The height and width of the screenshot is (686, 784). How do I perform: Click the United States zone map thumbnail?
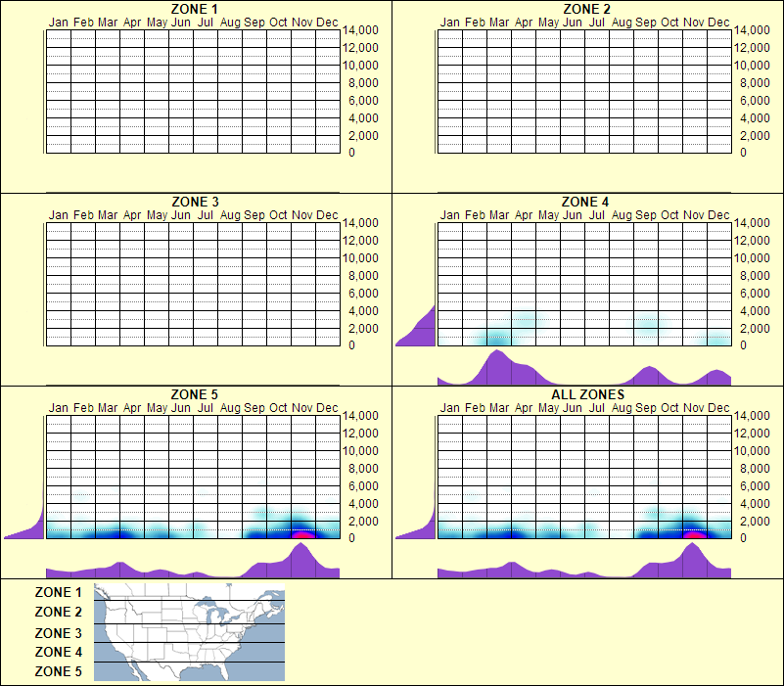[x=188, y=632]
